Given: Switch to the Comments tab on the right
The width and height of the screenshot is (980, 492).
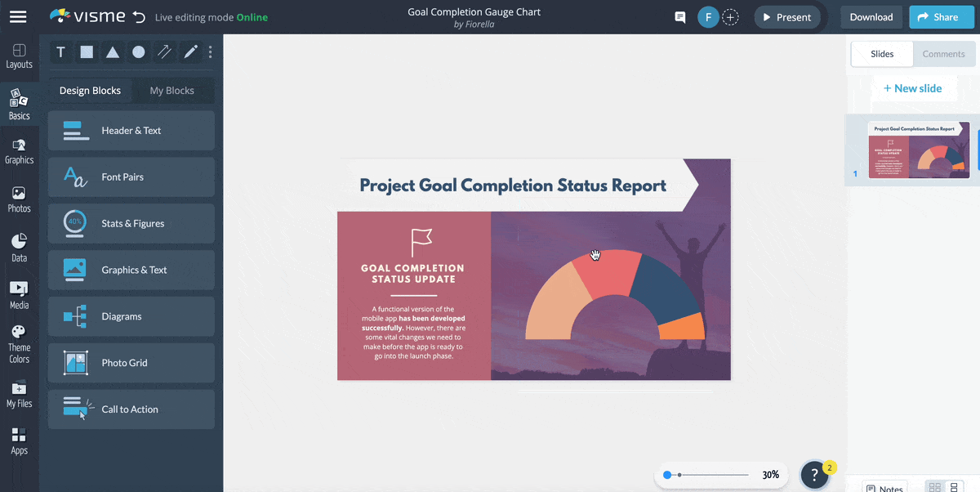Looking at the screenshot, I should click(x=943, y=54).
